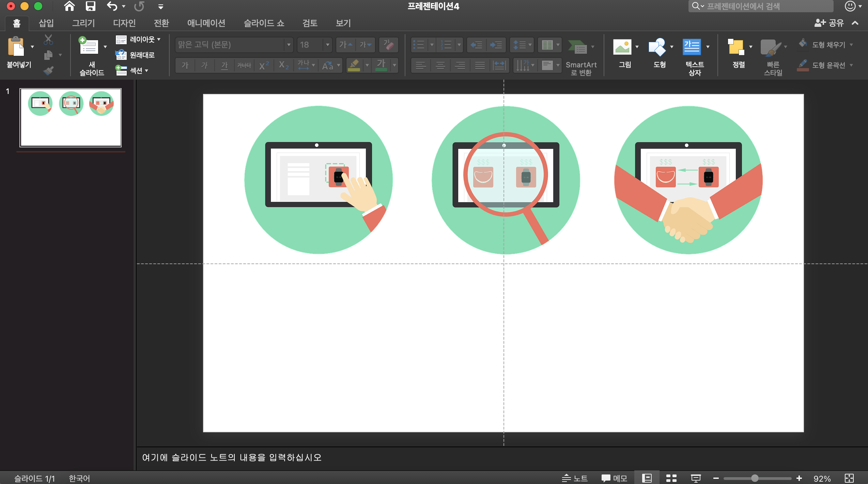Toggle the 메모 (Comments) pane
This screenshot has height=484, width=868.
[615, 478]
